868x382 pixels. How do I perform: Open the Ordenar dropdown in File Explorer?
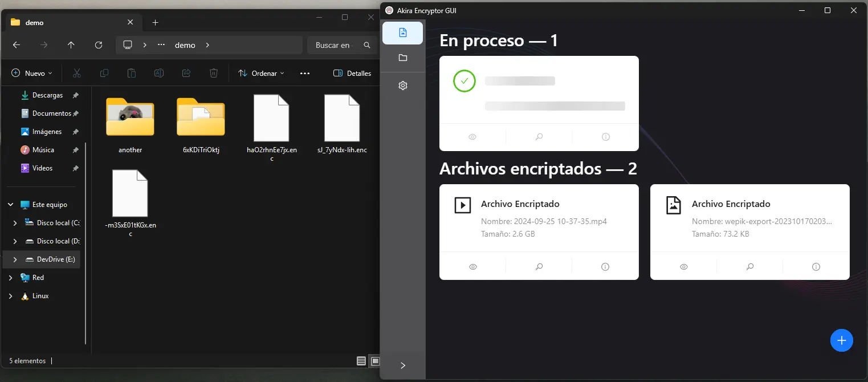tap(261, 73)
